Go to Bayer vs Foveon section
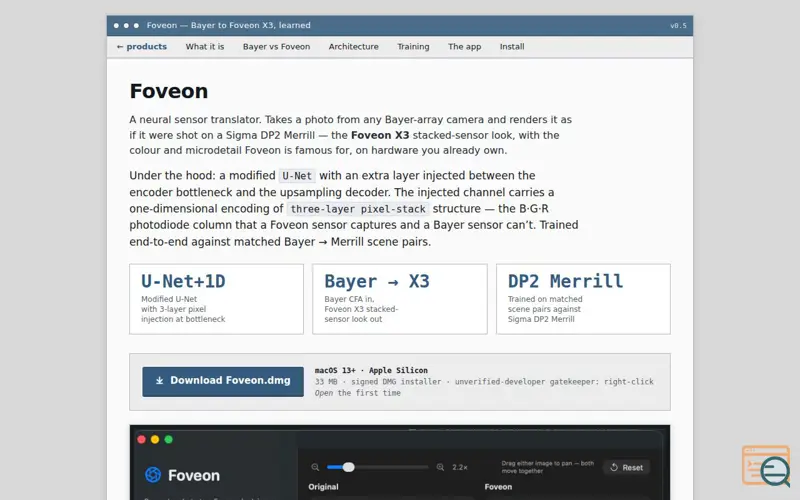800x500 pixels. 277,46
